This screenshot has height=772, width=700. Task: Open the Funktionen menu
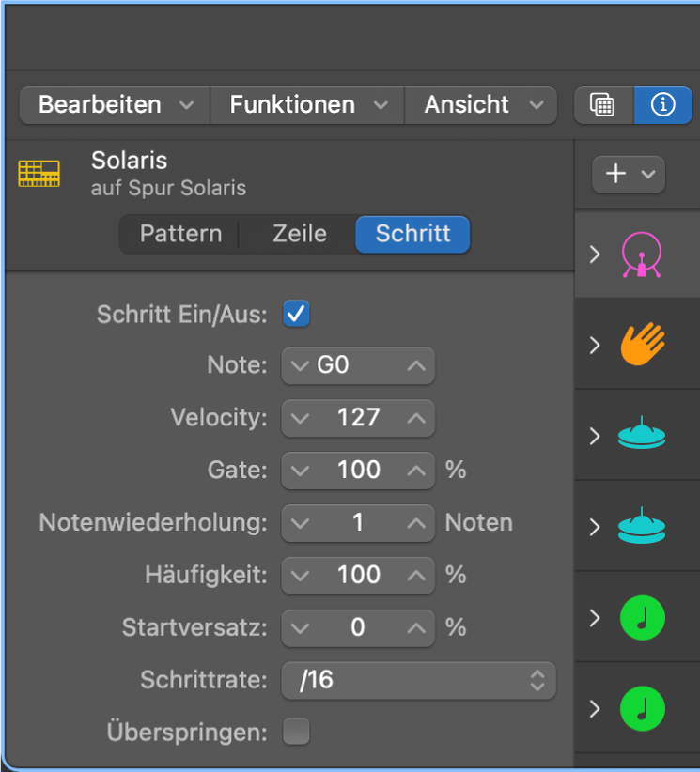(305, 105)
